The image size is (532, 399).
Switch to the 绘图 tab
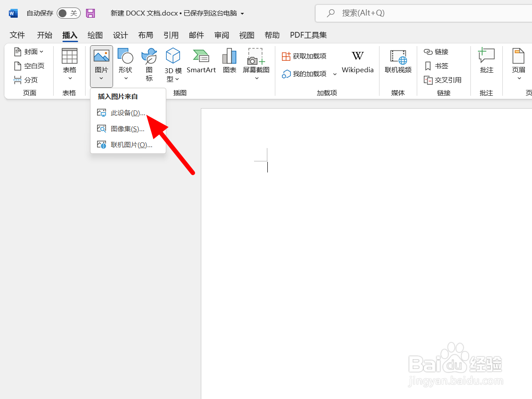pyautogui.click(x=95, y=35)
